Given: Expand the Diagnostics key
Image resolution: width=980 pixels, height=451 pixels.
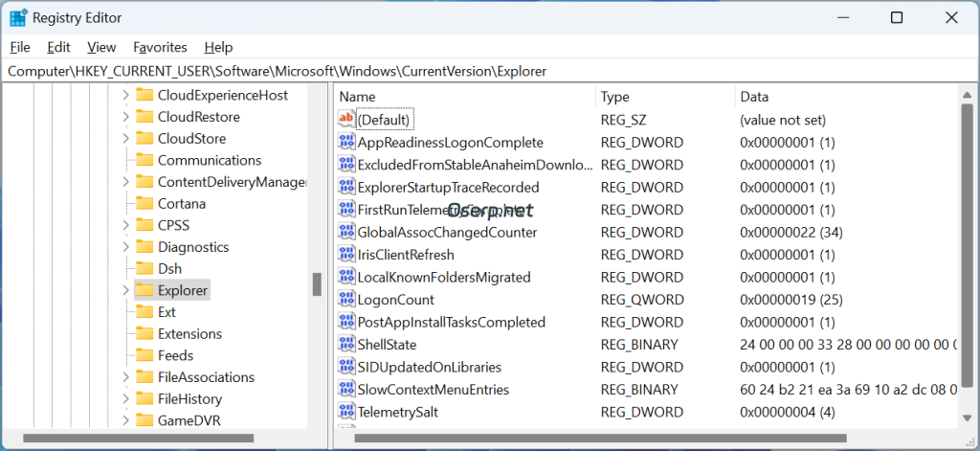Looking at the screenshot, I should tap(125, 247).
